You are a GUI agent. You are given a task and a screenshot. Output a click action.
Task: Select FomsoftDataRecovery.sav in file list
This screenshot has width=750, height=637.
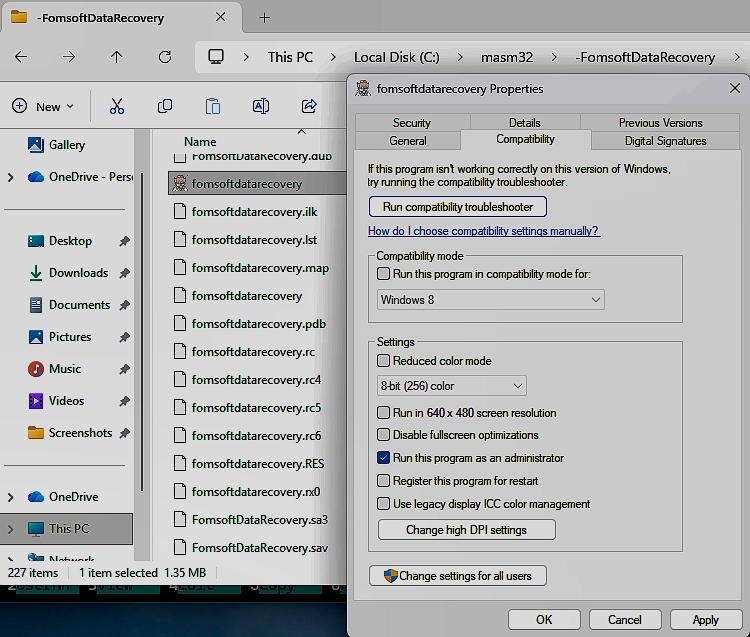pyautogui.click(x=260, y=548)
